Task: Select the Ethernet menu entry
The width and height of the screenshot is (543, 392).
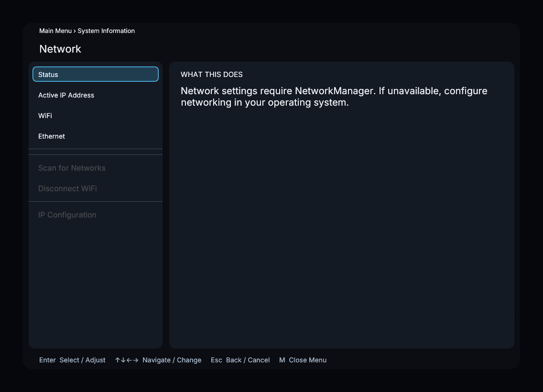Action: pos(96,136)
